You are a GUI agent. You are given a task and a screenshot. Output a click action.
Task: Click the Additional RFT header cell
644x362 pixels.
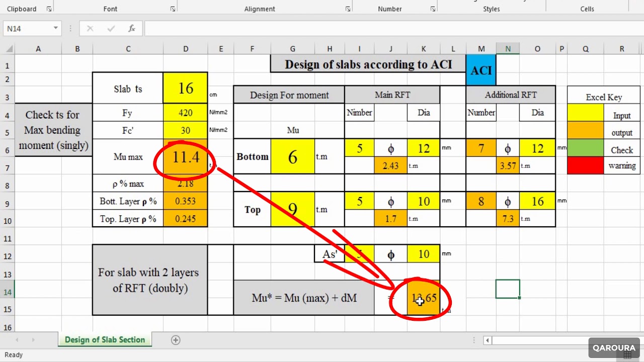pyautogui.click(x=511, y=95)
